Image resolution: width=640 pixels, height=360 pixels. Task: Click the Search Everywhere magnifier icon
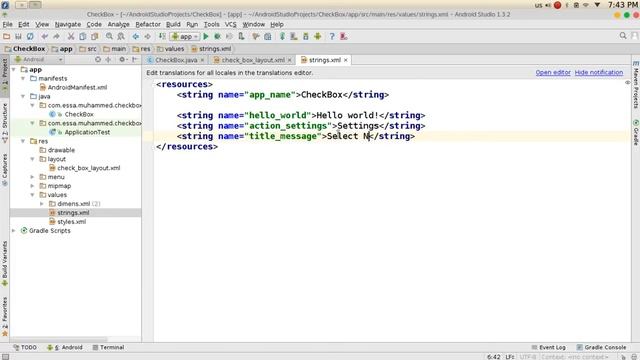coord(623,36)
